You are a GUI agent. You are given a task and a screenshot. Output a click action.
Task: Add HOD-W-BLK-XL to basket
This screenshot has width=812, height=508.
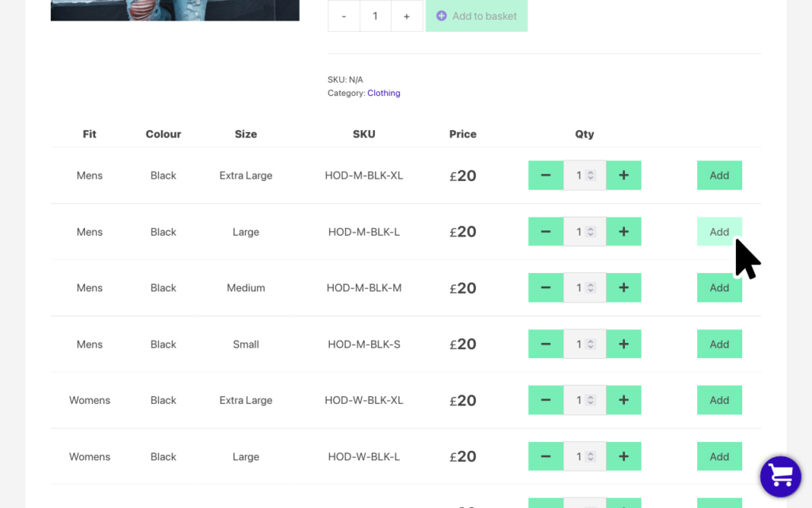click(719, 400)
